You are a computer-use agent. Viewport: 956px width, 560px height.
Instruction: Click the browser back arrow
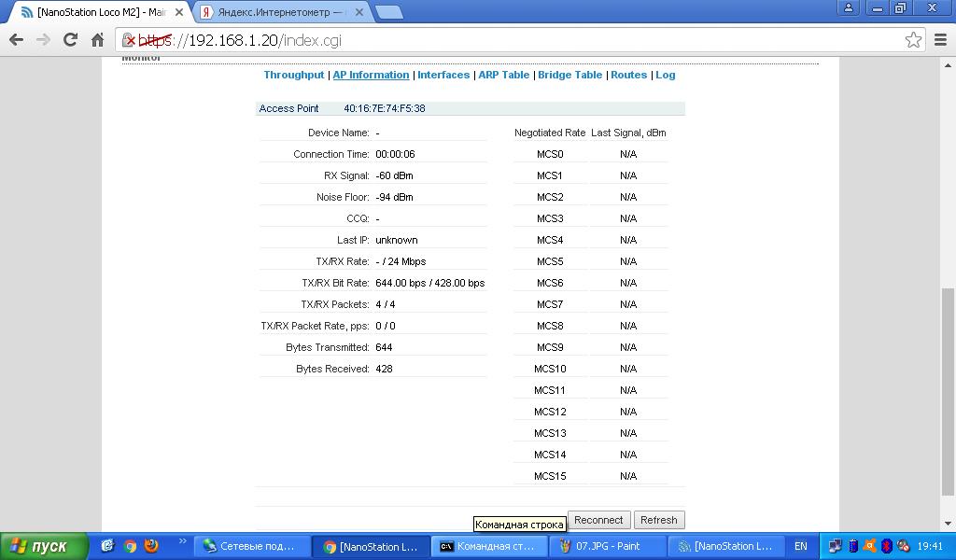click(x=16, y=39)
